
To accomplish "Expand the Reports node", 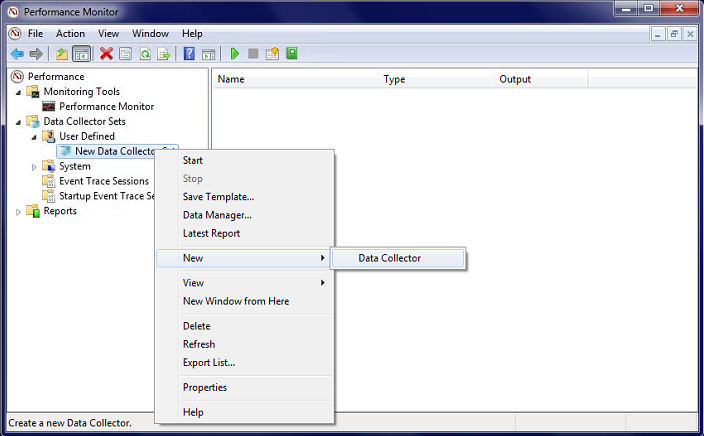I will pos(18,212).
